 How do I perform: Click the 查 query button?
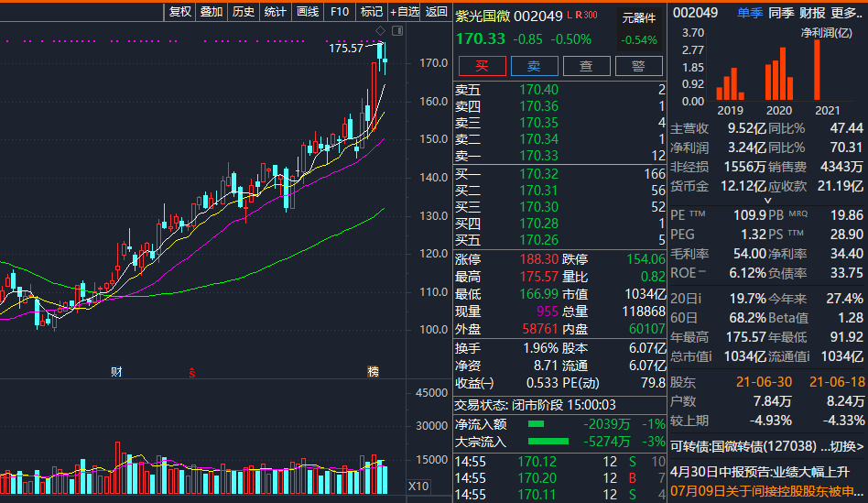click(586, 66)
